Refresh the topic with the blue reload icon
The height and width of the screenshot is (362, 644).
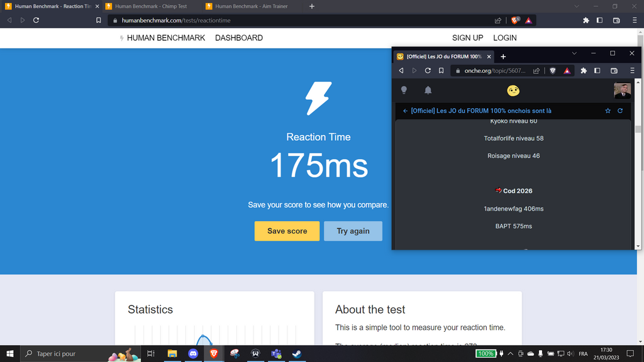tap(620, 111)
